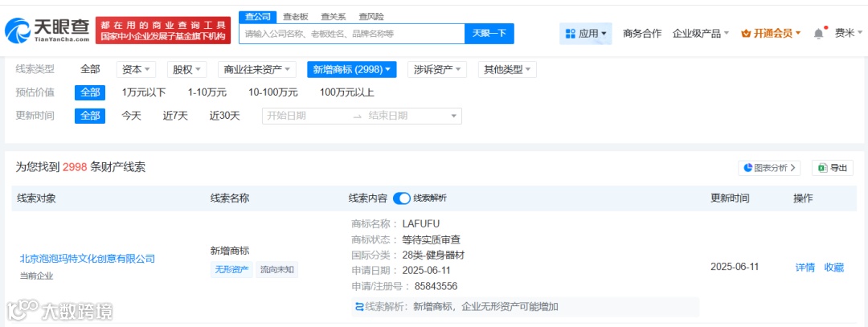Click the 等待实质审查 status text

click(x=432, y=239)
